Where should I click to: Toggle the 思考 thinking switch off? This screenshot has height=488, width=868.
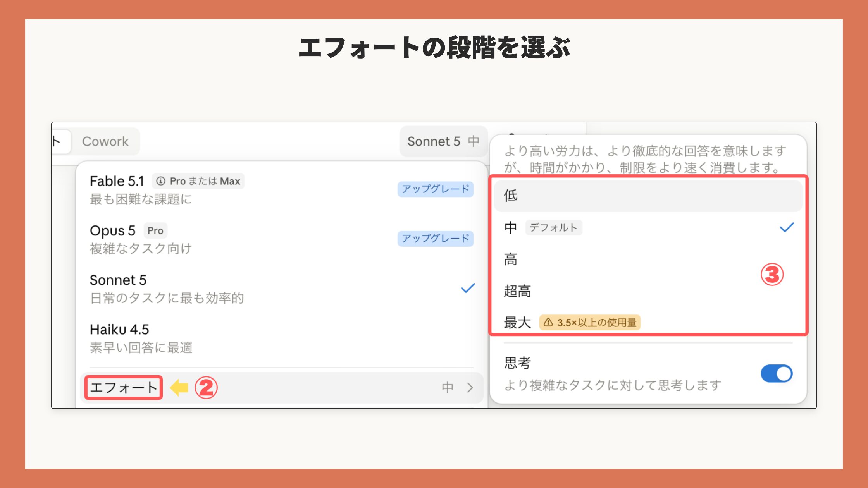pyautogui.click(x=777, y=374)
